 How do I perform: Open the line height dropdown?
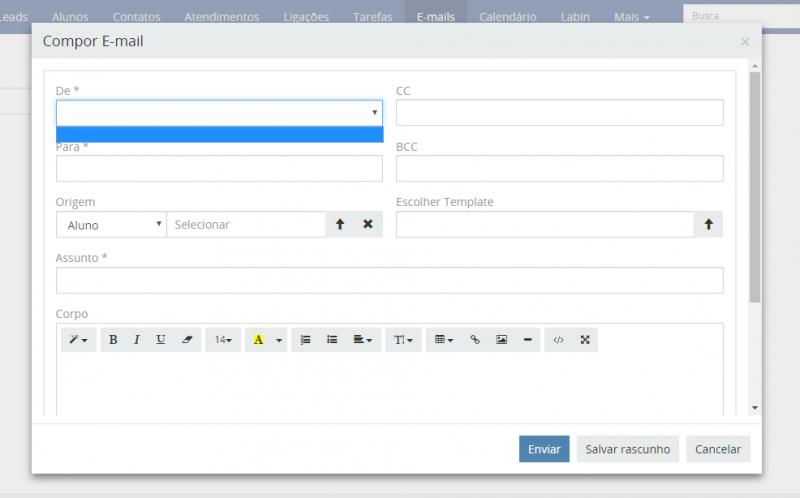pyautogui.click(x=403, y=340)
